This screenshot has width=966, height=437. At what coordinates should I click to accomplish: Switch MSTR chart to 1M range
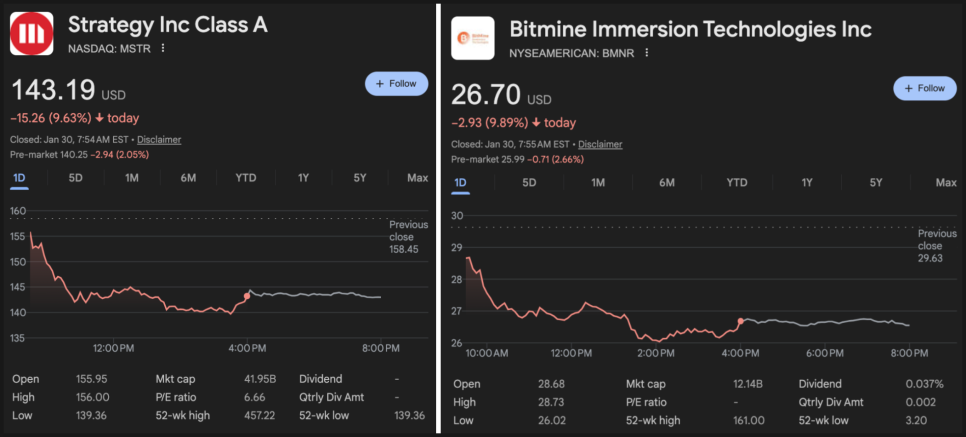(x=132, y=178)
